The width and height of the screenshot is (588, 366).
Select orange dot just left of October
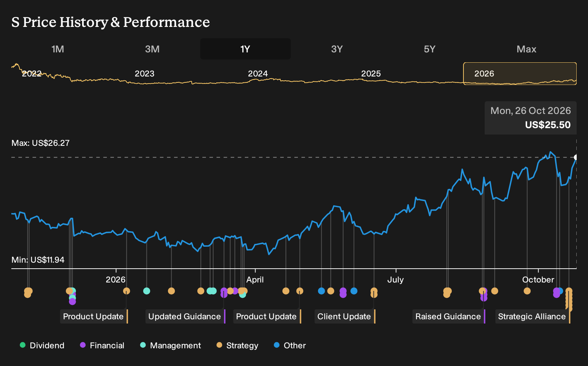pos(527,291)
